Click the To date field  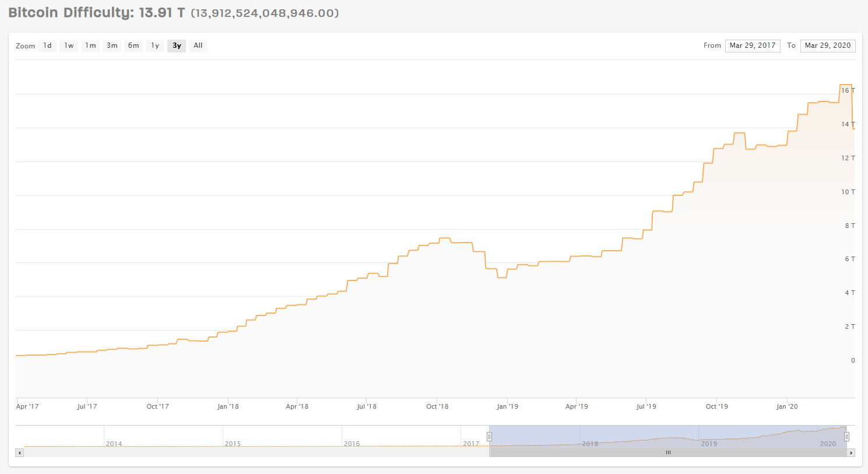(x=827, y=45)
